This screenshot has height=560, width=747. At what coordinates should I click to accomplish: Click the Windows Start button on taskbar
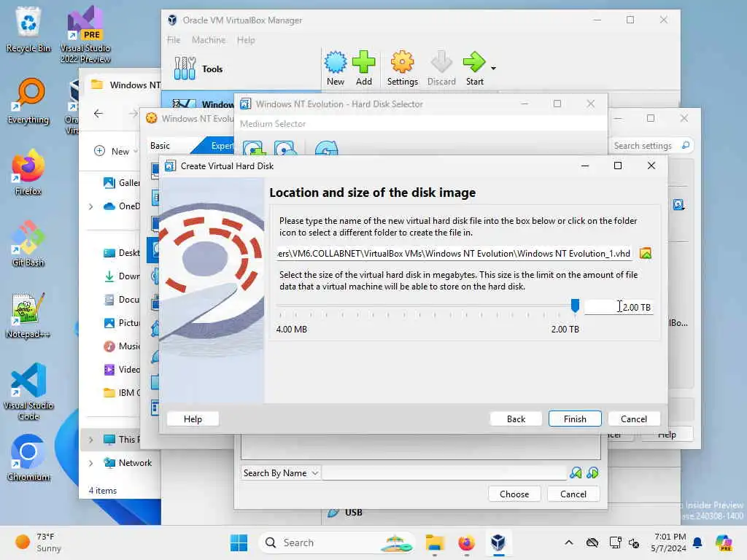click(x=239, y=542)
